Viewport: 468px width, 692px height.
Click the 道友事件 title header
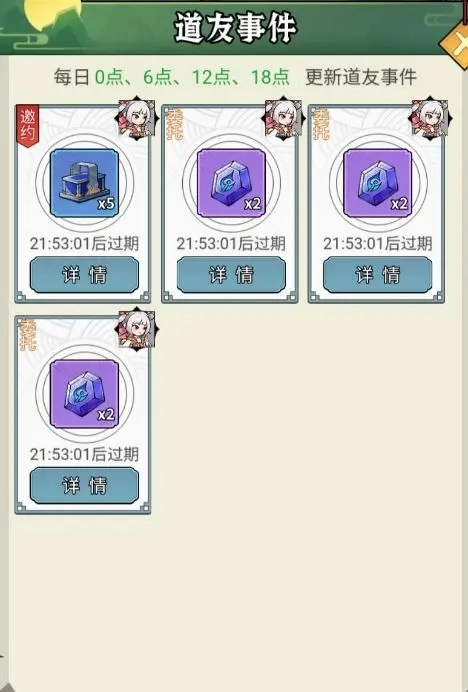[236, 28]
